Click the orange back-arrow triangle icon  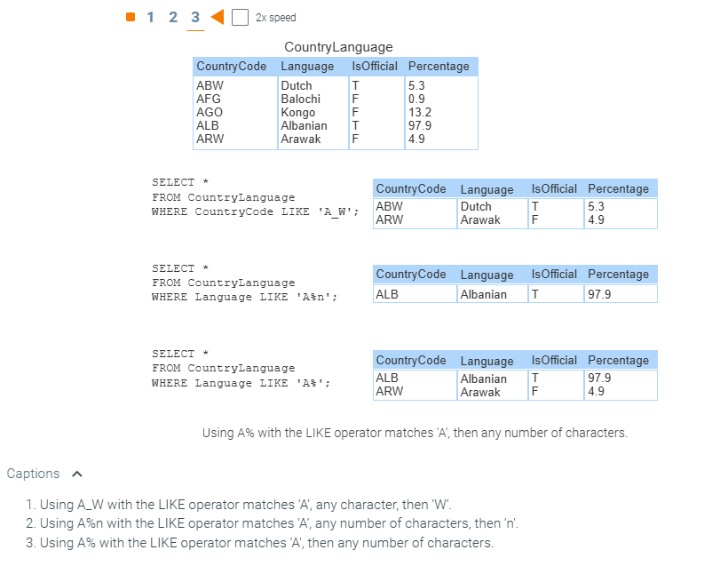click(x=217, y=18)
